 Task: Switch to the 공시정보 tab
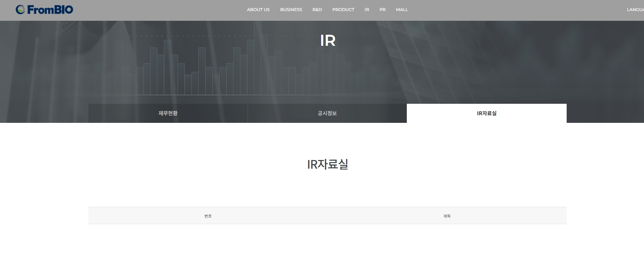[x=327, y=113]
